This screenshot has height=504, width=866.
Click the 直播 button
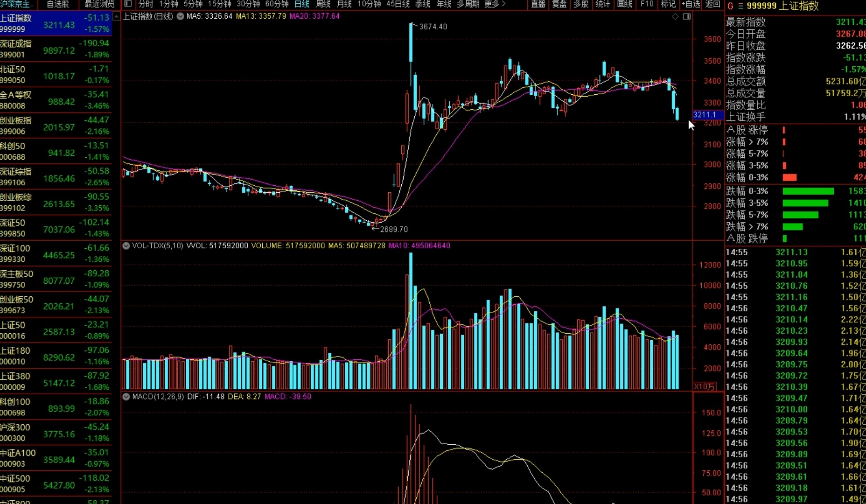538,4
